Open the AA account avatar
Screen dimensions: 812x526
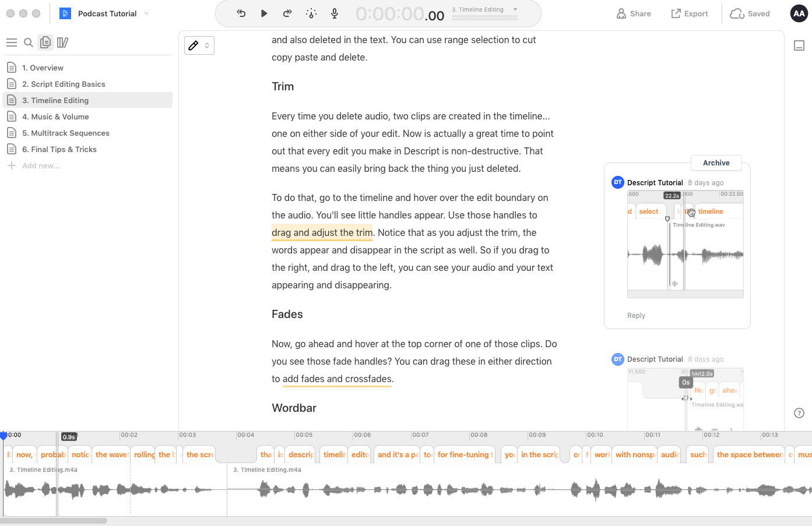pyautogui.click(x=799, y=13)
